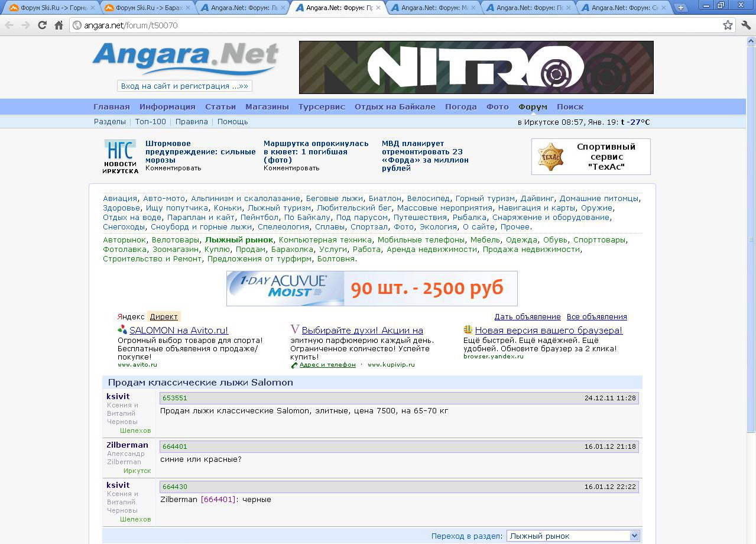The width and height of the screenshot is (756, 544).
Task: Open Статьи menu item
Action: 220,107
